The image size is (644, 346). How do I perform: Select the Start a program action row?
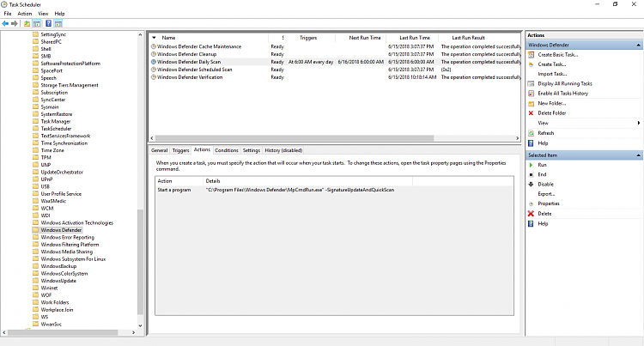click(334, 190)
